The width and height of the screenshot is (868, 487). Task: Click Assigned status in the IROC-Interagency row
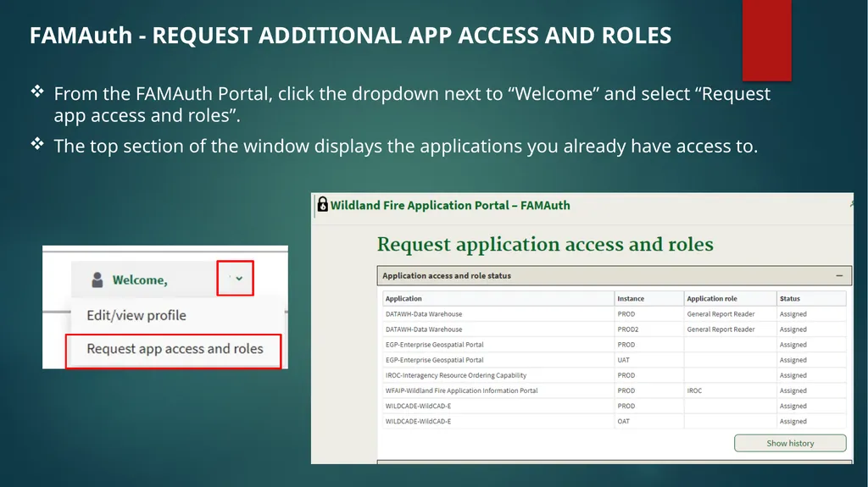pos(793,375)
